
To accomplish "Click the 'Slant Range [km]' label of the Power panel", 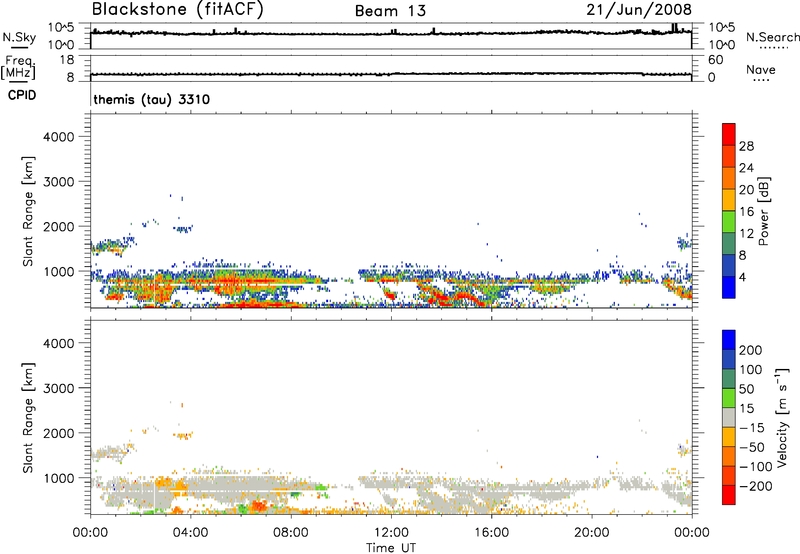I will (28, 211).
